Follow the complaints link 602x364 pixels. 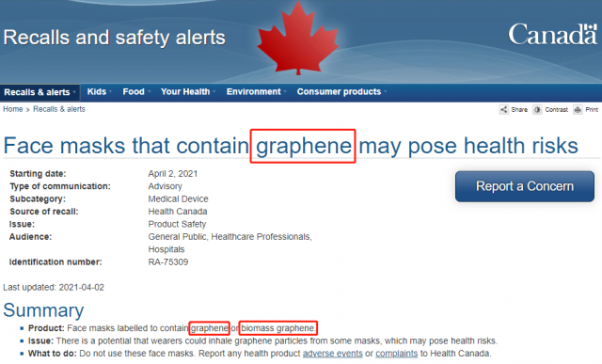pos(396,354)
